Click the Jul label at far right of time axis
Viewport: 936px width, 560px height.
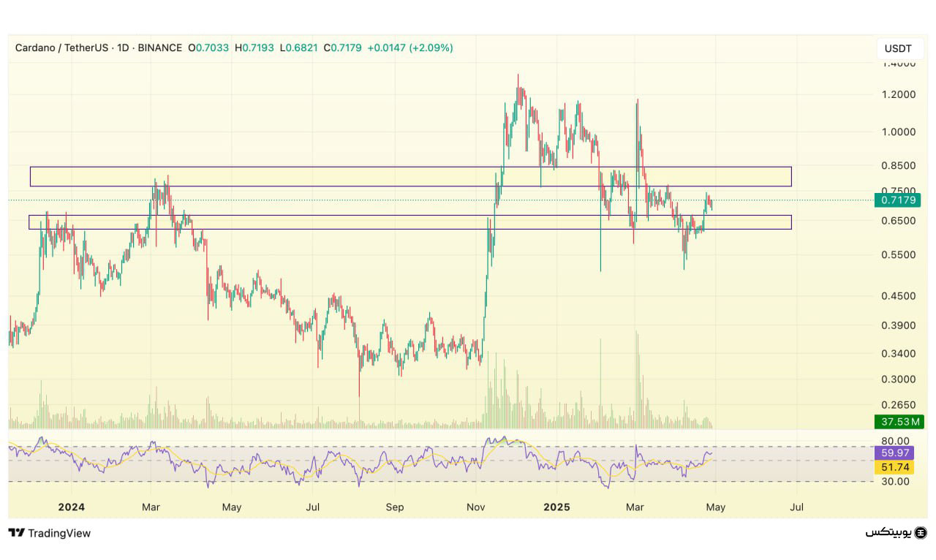click(x=797, y=507)
